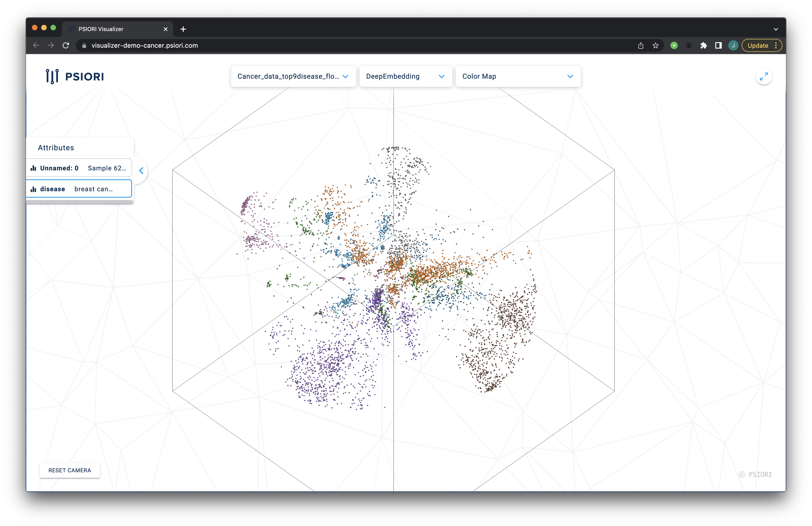Toggle fullscreen with the expand icon

pyautogui.click(x=764, y=76)
